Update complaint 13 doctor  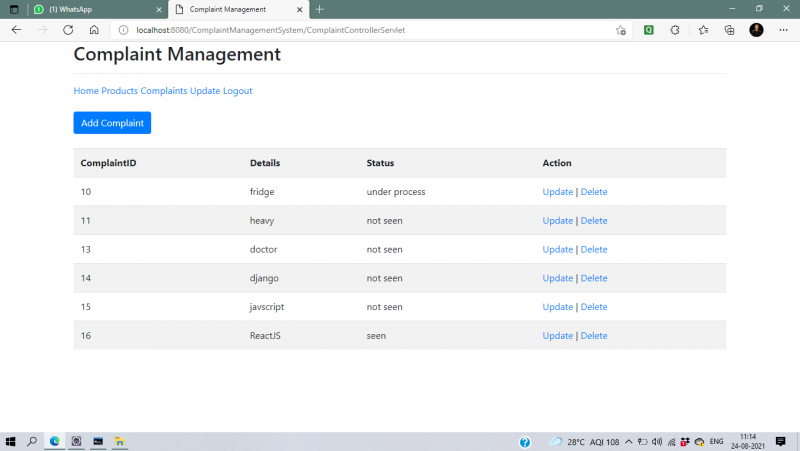[x=558, y=249]
